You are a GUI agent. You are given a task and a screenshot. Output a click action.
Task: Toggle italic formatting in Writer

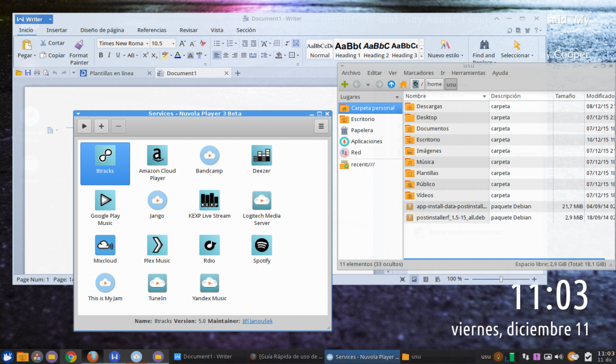(x=109, y=55)
